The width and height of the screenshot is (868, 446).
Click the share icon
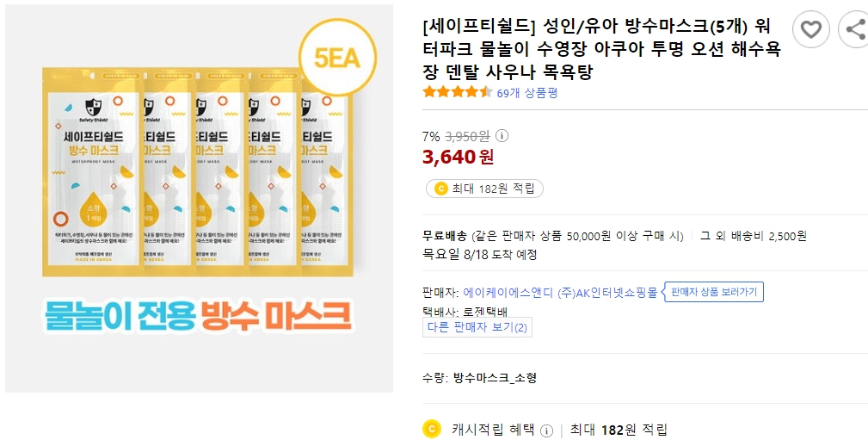[x=853, y=30]
